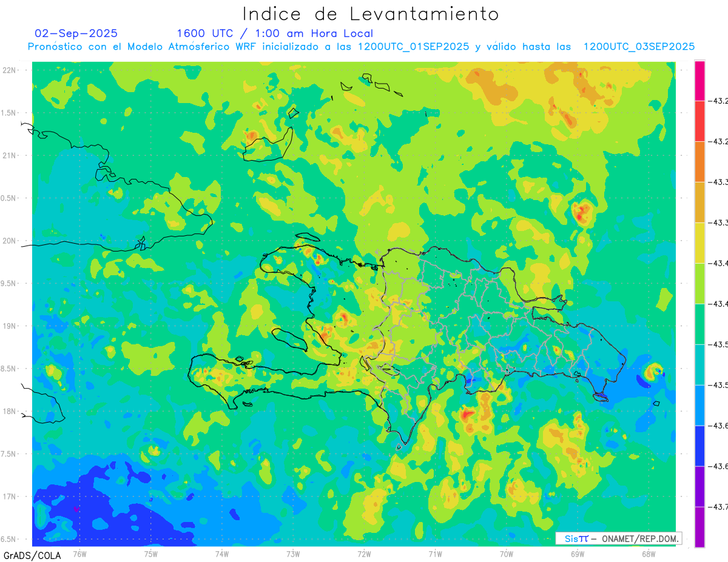Image resolution: width=728 pixels, height=562 pixels.
Task: Select the yellow legend color segment
Action: pyautogui.click(x=699, y=243)
